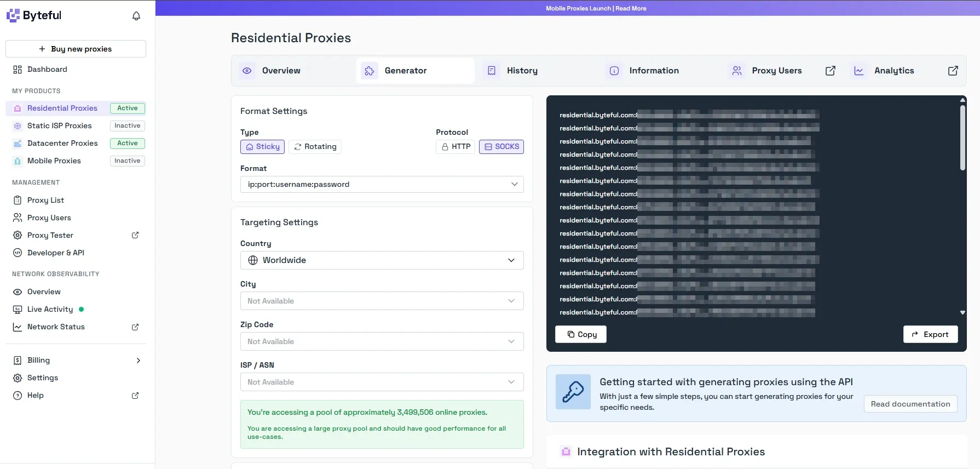Click the Byteful logo icon
This screenshot has height=469, width=980.
pyautogui.click(x=13, y=15)
